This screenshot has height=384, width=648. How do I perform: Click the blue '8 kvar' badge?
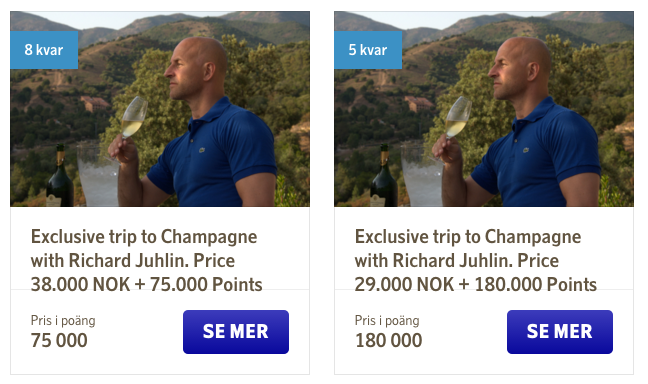click(x=44, y=50)
